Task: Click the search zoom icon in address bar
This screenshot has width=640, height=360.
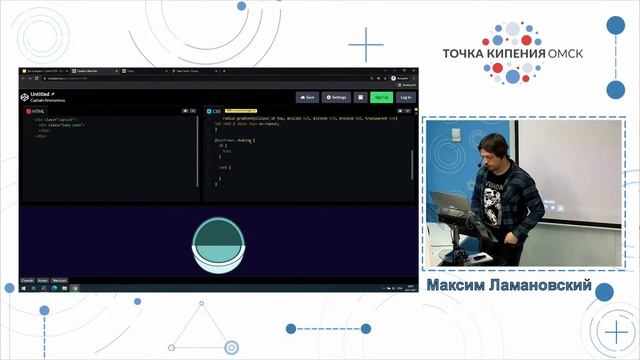Action: pyautogui.click(x=372, y=78)
